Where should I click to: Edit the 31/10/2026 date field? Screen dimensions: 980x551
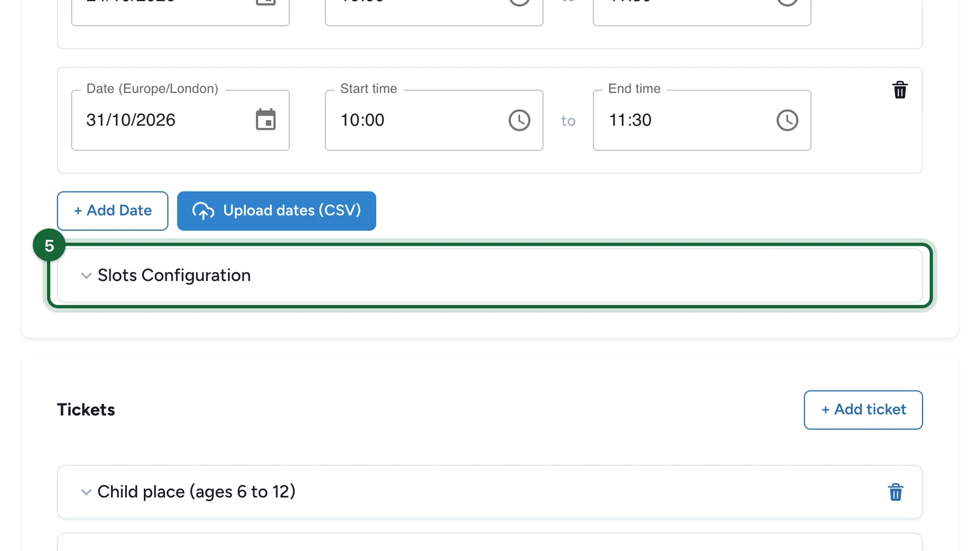coord(180,120)
